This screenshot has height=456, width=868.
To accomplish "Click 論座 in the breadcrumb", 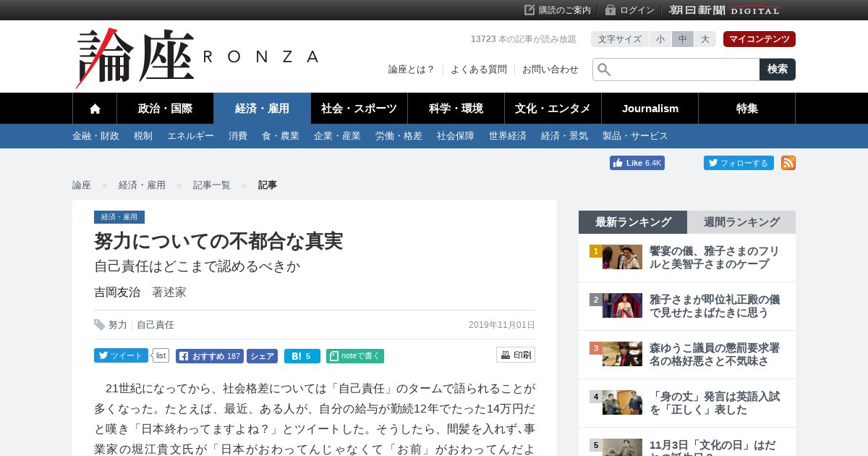I will point(82,185).
